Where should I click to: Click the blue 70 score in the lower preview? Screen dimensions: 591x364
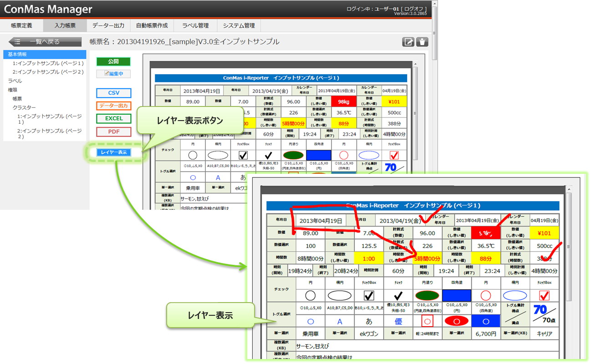[540, 310]
